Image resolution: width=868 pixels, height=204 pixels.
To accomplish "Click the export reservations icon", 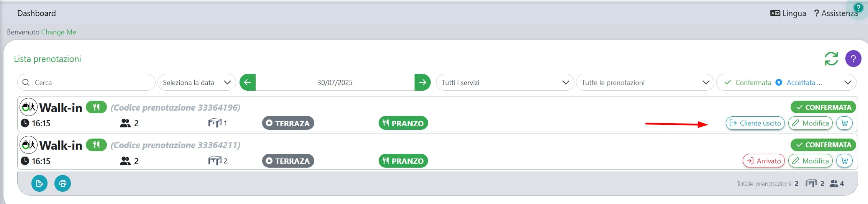I will tap(39, 183).
